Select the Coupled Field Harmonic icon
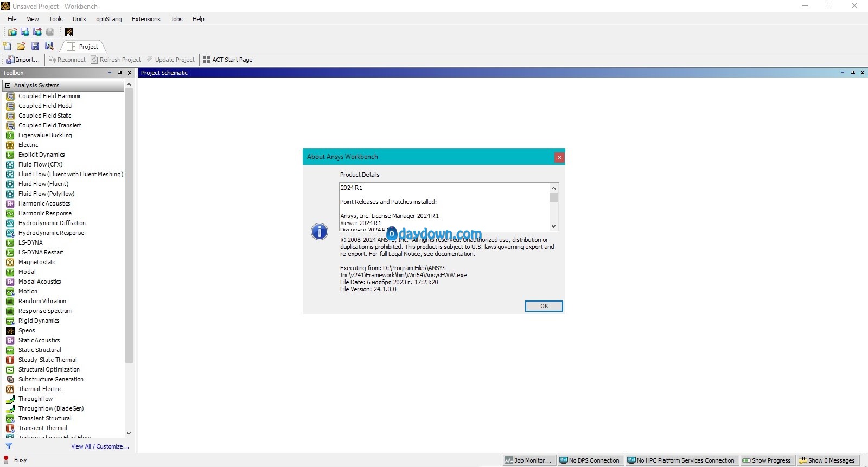 10,96
